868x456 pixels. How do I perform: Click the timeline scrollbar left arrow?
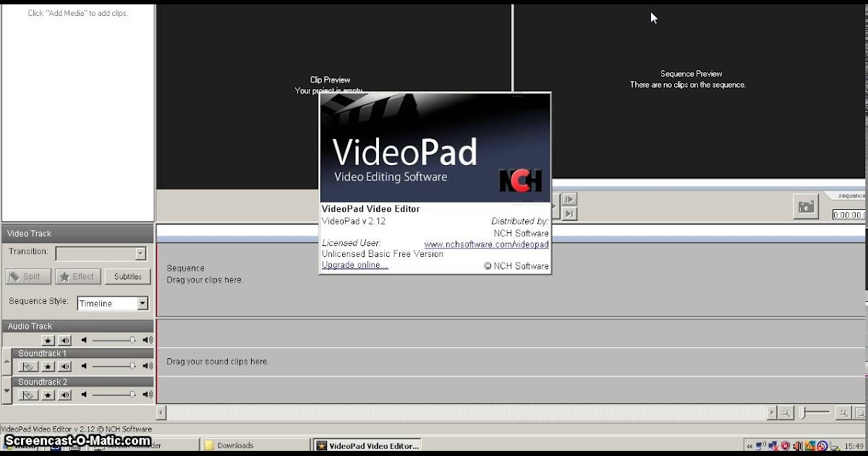tap(161, 413)
